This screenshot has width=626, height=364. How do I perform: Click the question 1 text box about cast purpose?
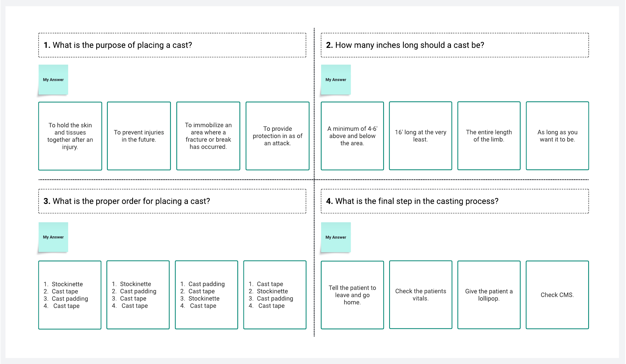pyautogui.click(x=172, y=45)
